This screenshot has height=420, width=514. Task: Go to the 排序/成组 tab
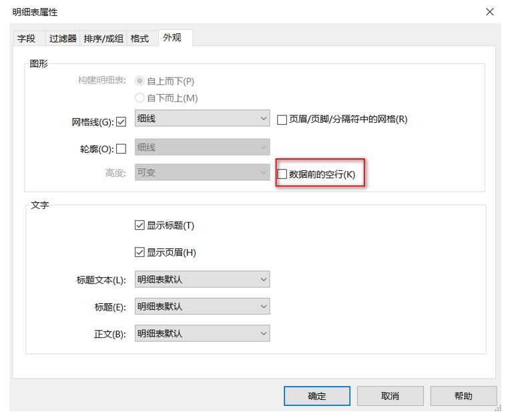coord(103,39)
